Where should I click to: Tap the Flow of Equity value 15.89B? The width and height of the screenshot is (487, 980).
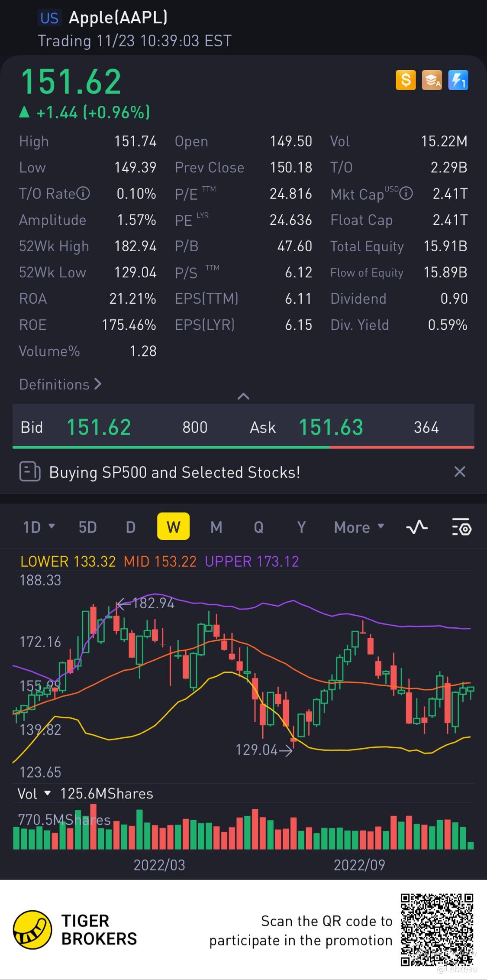coord(445,273)
